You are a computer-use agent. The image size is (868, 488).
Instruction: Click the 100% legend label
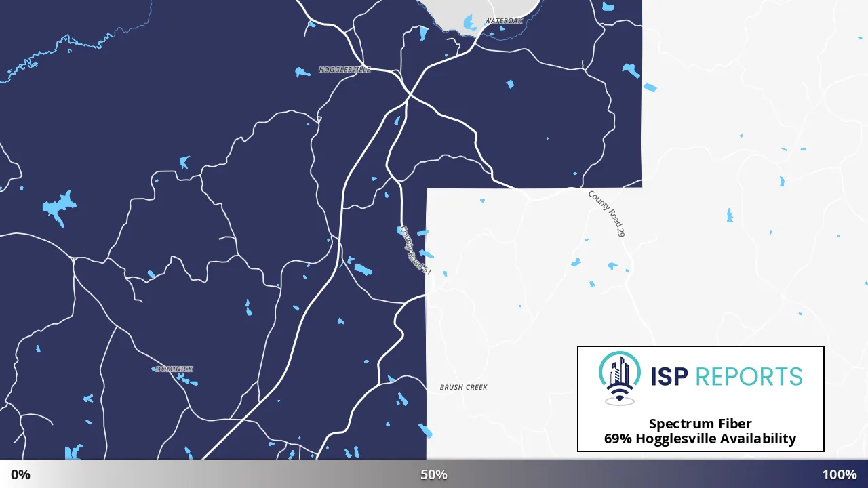[x=840, y=474]
